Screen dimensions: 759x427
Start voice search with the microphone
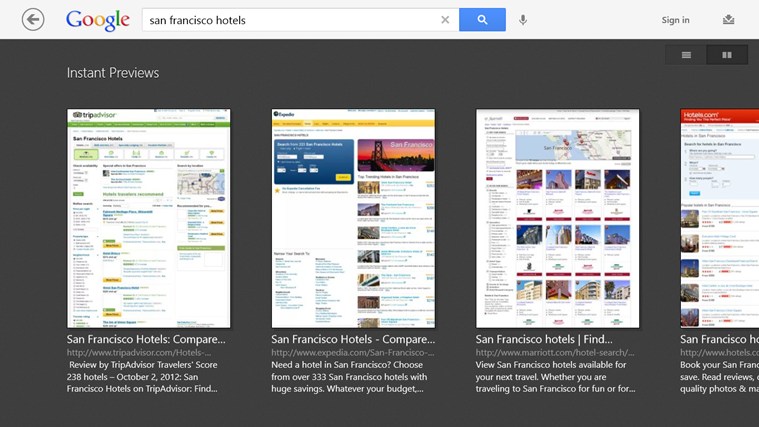click(523, 20)
